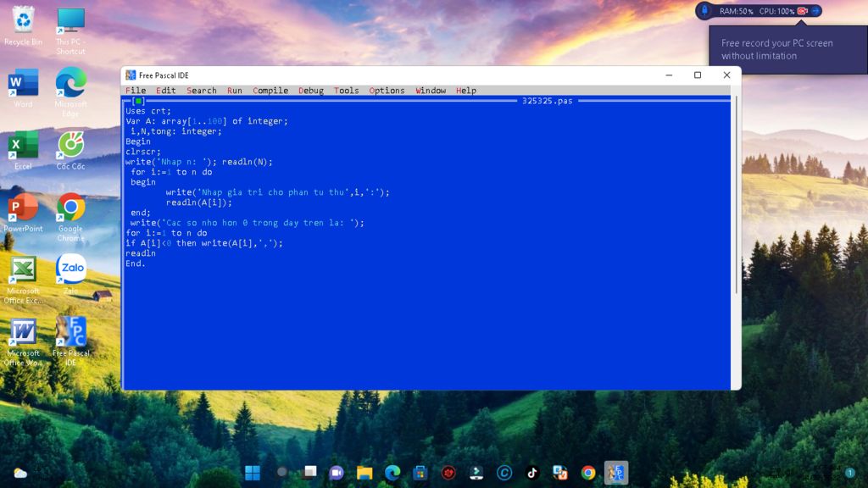Open notification badge in system tray
868x488 pixels.
point(849,473)
